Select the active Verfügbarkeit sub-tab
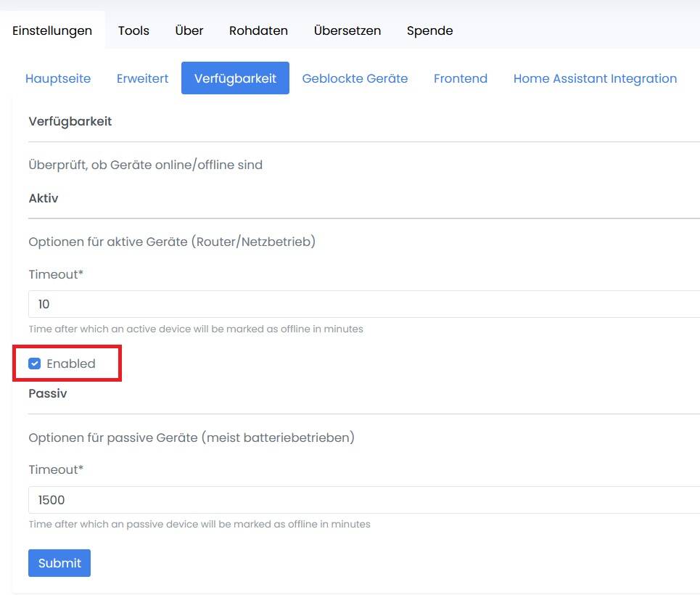The image size is (700, 595). point(235,78)
